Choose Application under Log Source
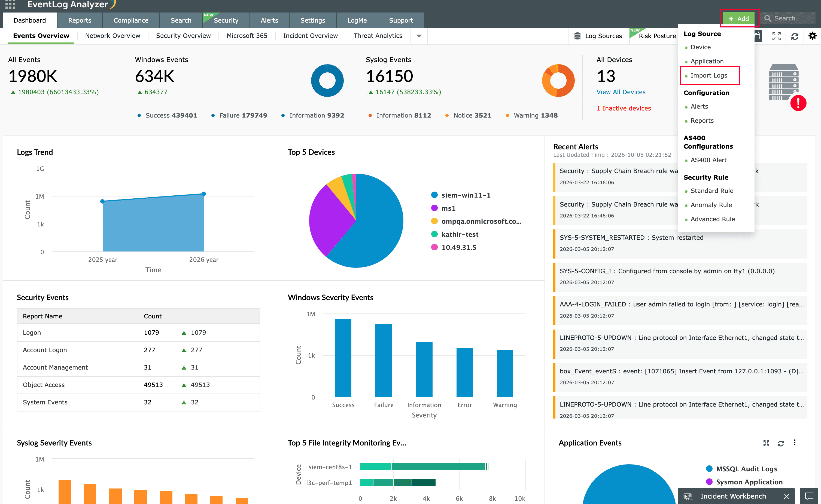The width and height of the screenshot is (821, 504). coord(707,61)
